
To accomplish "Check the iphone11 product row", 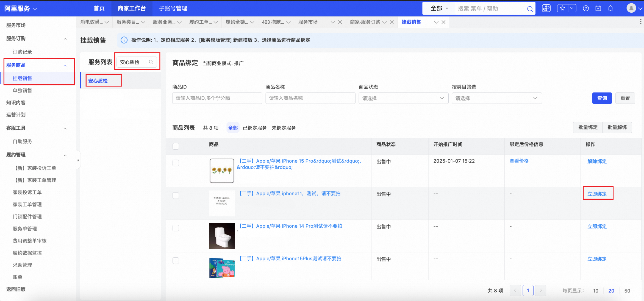I will [x=176, y=195].
